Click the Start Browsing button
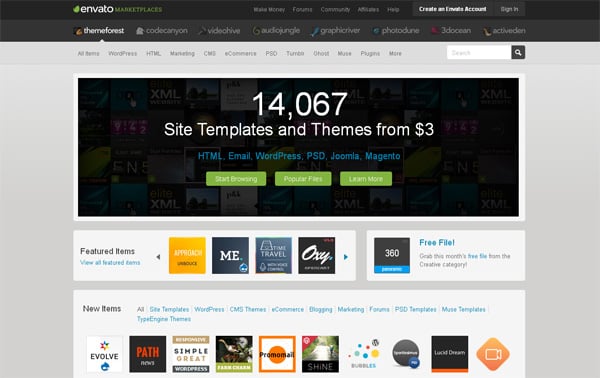Screen dimensions: 600x378 tap(236, 179)
